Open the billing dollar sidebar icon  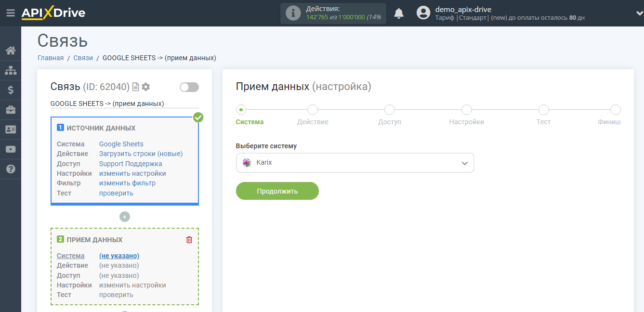click(x=10, y=90)
